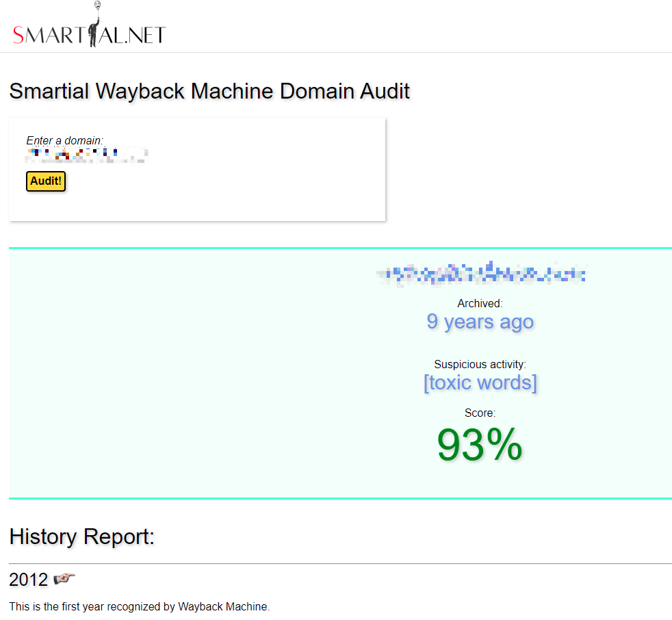The image size is (672, 620).
Task: Click the 'Score:' label
Action: pyautogui.click(x=480, y=413)
